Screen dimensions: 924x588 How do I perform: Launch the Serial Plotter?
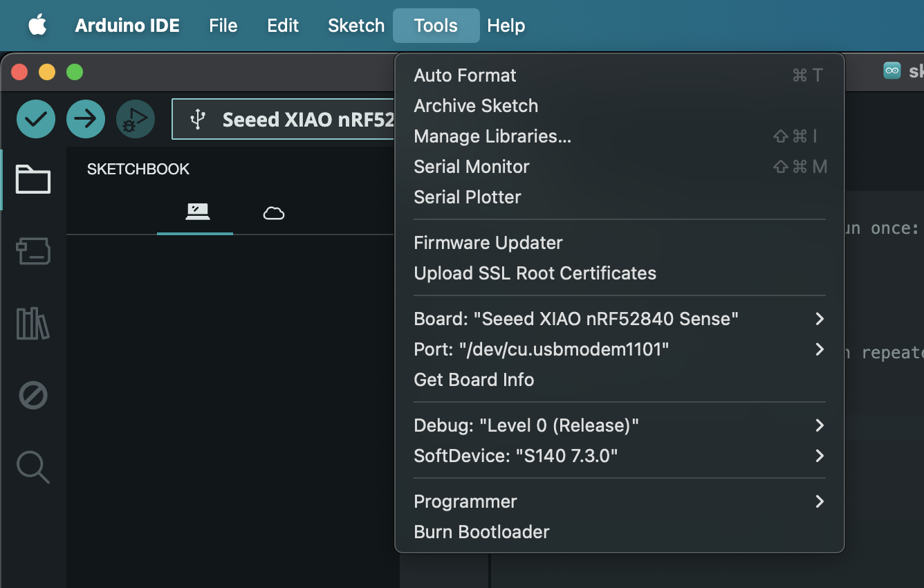pyautogui.click(x=620, y=197)
